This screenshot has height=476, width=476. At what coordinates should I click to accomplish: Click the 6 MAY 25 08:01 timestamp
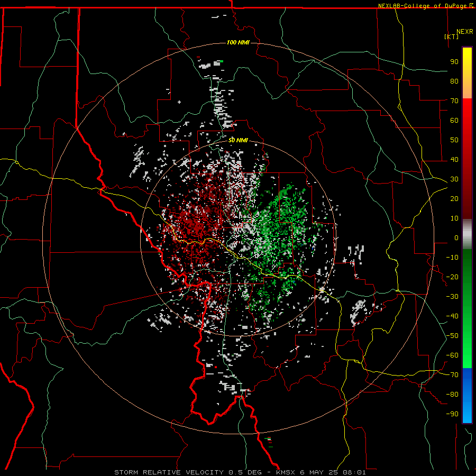[333, 472]
